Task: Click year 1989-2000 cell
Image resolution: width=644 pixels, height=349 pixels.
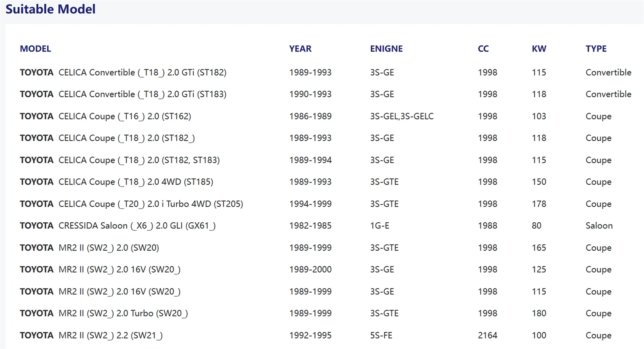Action: click(x=310, y=269)
